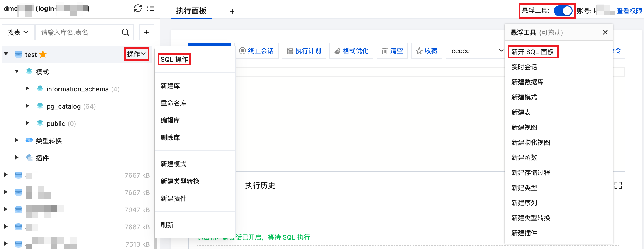Click the collapse list icon in sidebar header
644x249 pixels.
click(150, 9)
